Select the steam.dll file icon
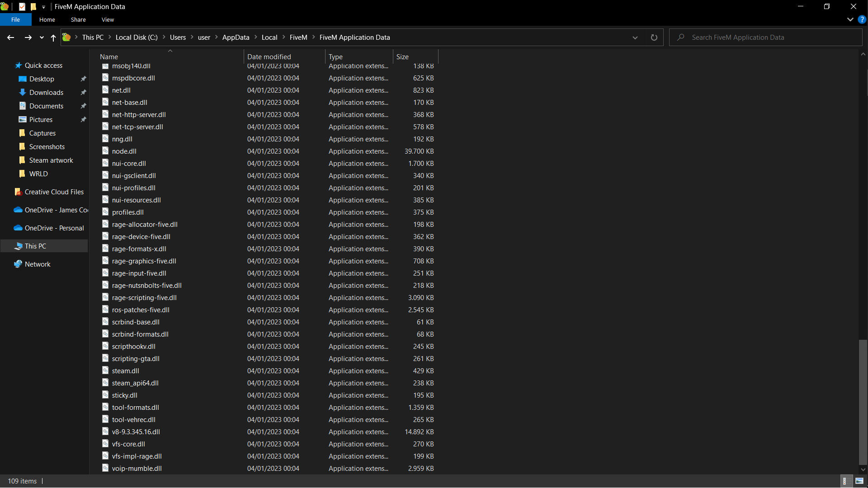868x488 pixels. tap(105, 371)
